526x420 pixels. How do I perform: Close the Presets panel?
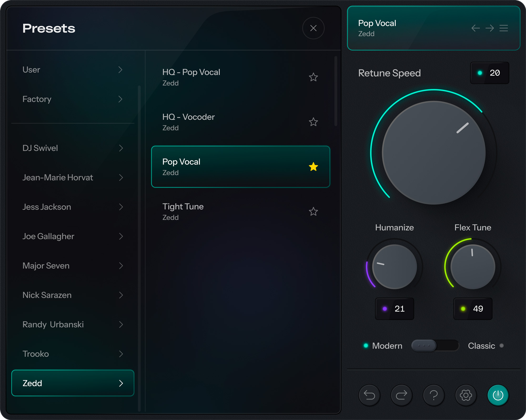pos(313,28)
